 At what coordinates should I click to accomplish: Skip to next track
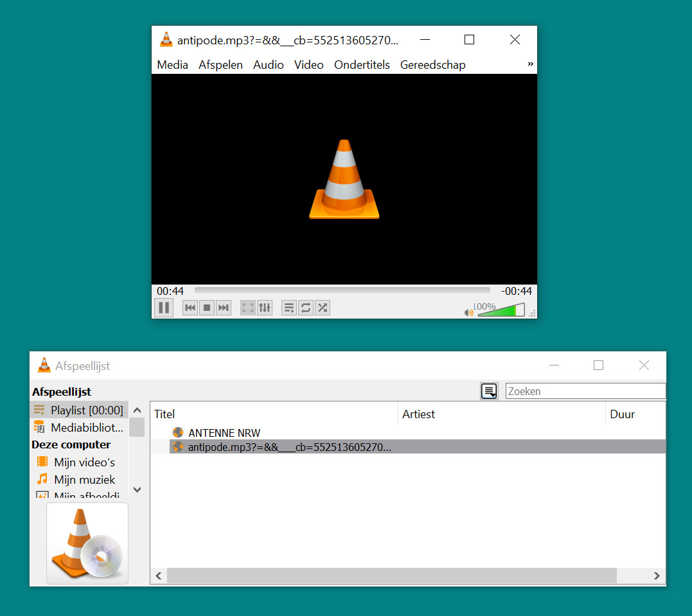(x=224, y=308)
